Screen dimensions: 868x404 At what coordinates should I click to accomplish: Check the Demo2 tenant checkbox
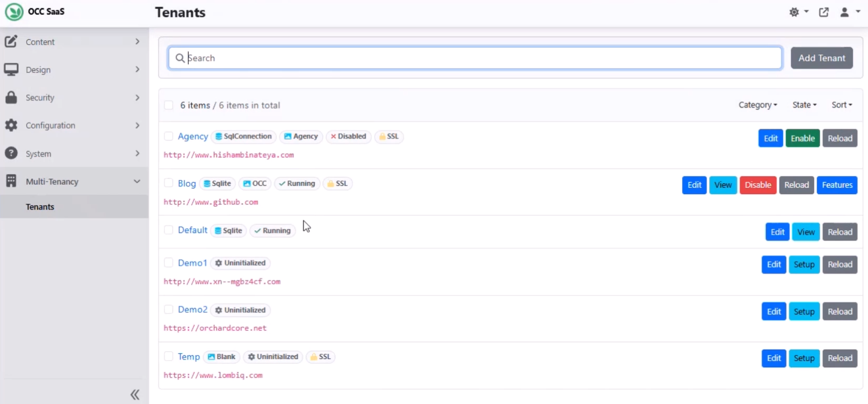click(x=169, y=310)
